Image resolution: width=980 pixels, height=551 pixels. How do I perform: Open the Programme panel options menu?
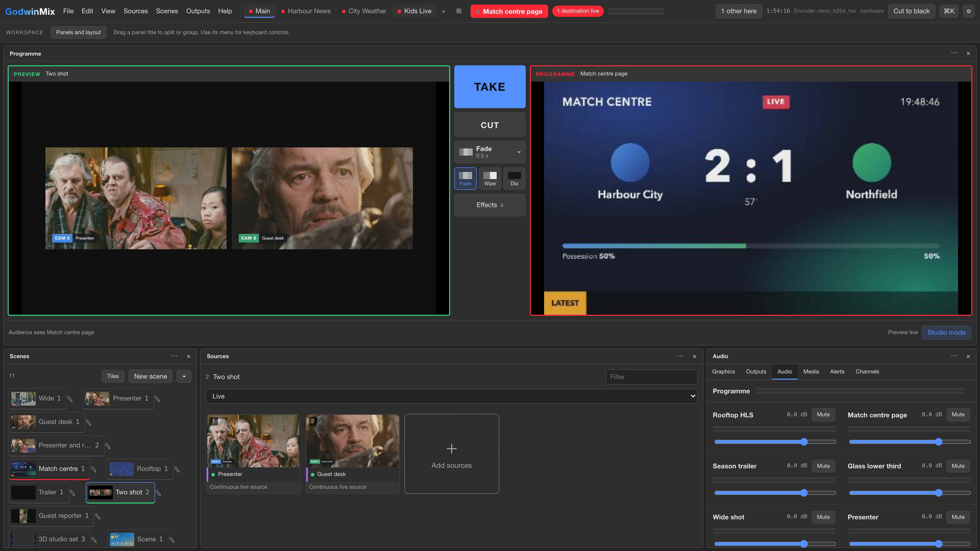pos(954,53)
